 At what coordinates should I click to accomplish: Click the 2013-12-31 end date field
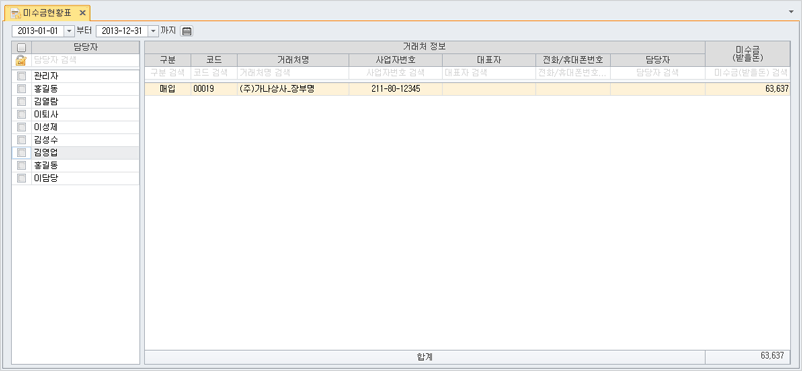point(122,31)
